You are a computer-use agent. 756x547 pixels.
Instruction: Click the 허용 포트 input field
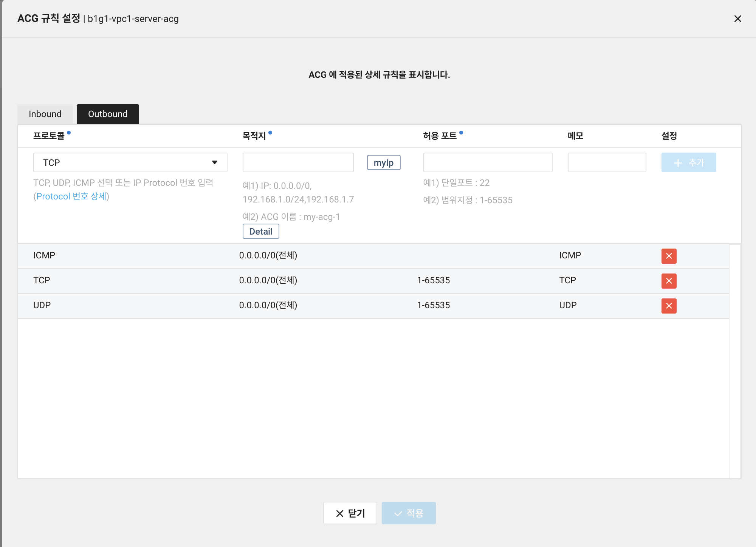488,162
